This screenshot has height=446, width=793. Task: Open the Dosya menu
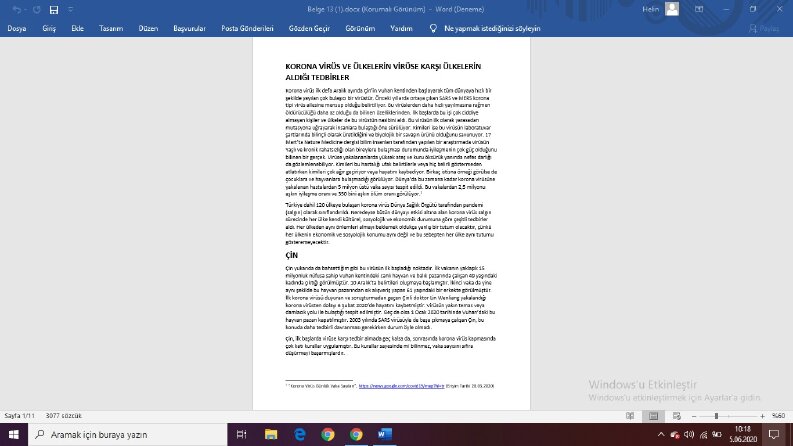point(17,28)
